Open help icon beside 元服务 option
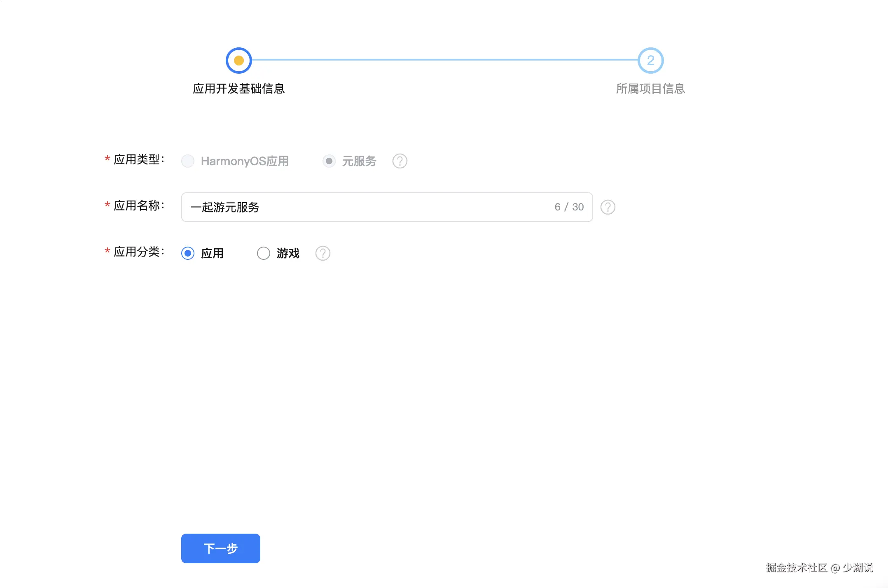Viewport: 888px width, 588px height. click(400, 161)
